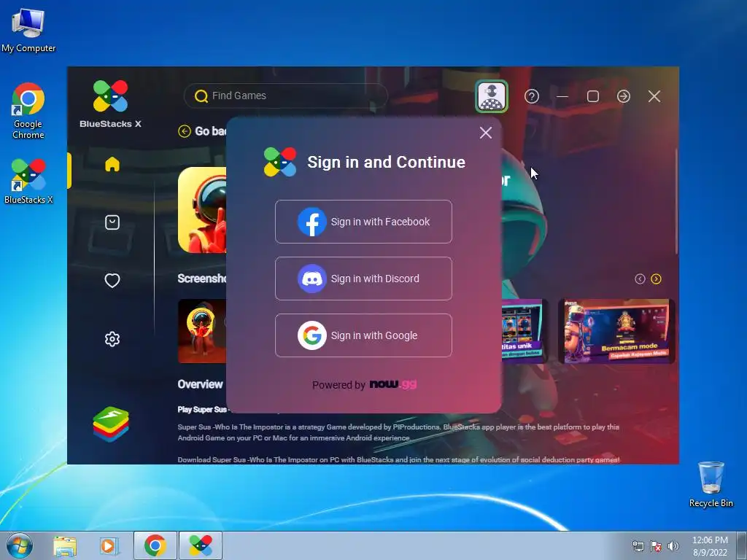Click the Find Games search field
Screen dimensions: 747x560
286,96
